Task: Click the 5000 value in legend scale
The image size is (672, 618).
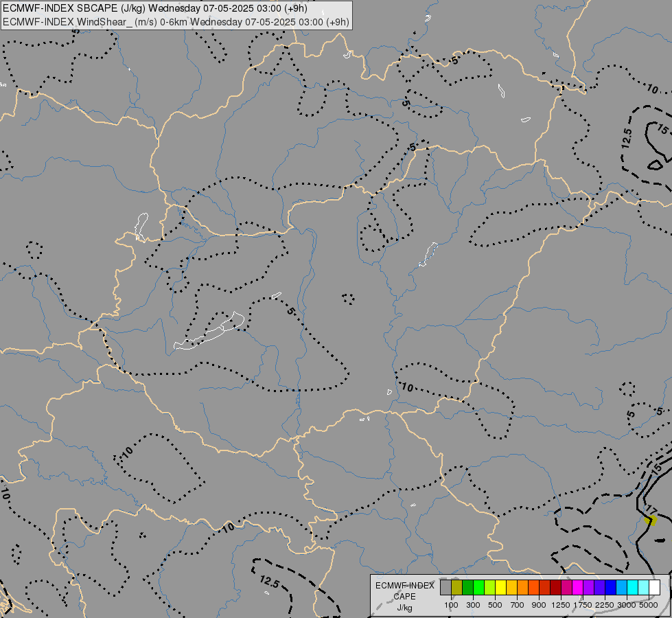Action: point(649,605)
